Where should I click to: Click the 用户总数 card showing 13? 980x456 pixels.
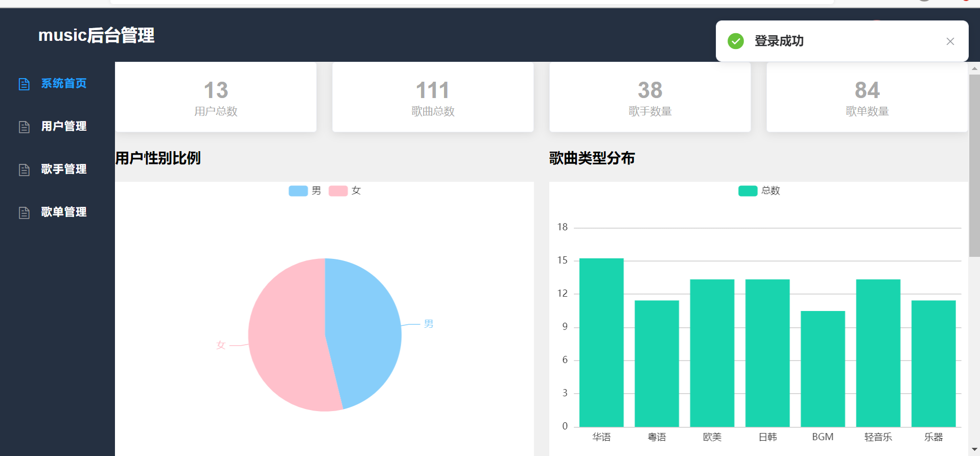(216, 97)
